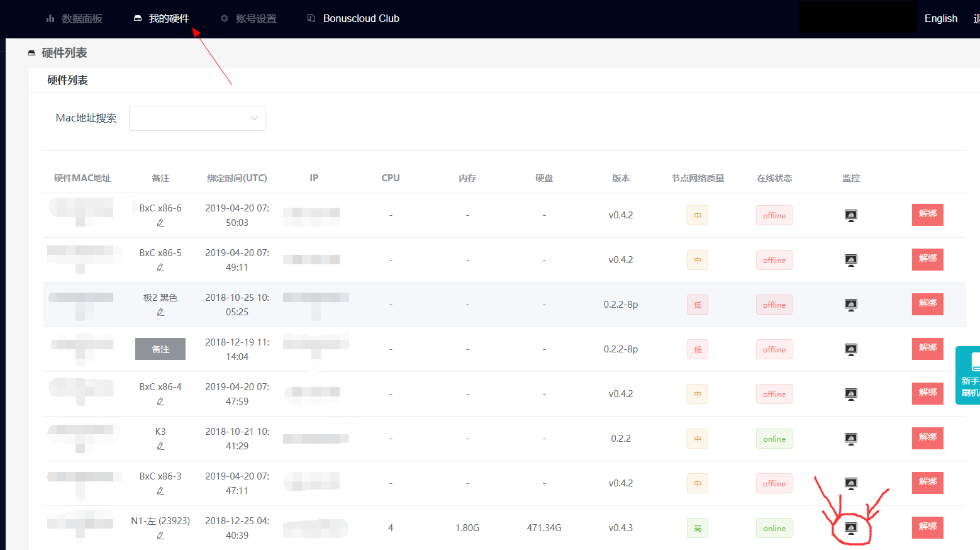The height and width of the screenshot is (550, 980).
Task: Edit the remark of BxC x86-5
Action: (160, 267)
